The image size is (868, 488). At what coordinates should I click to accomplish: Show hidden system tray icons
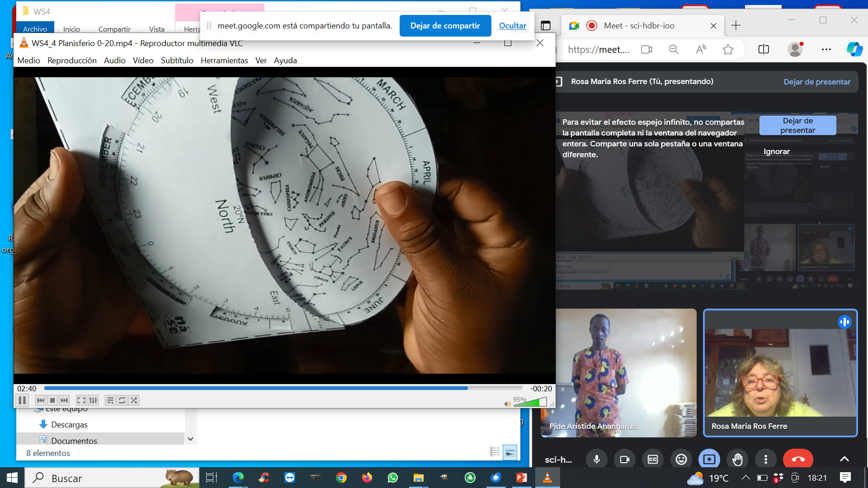746,478
